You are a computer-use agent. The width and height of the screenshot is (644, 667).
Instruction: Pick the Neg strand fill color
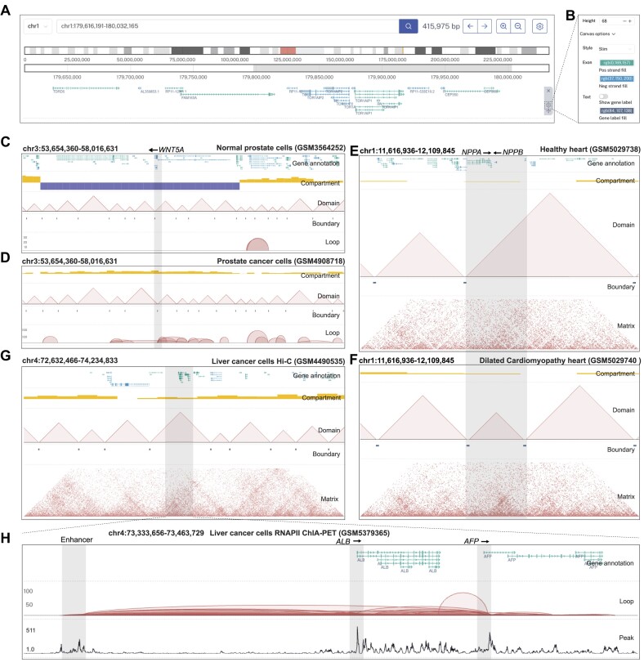(616, 78)
